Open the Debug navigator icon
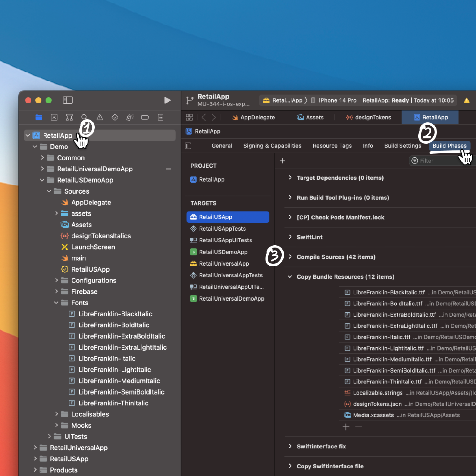This screenshot has width=476, height=476. 130,117
